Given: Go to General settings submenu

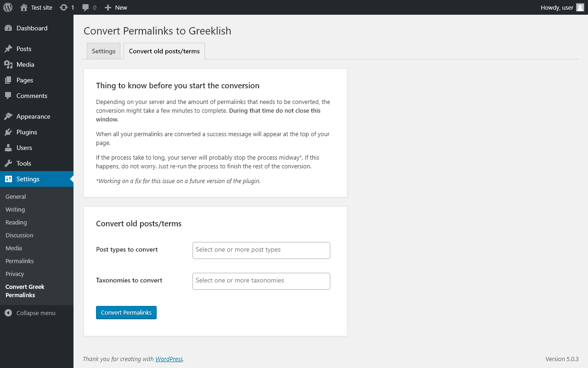Looking at the screenshot, I should (16, 196).
